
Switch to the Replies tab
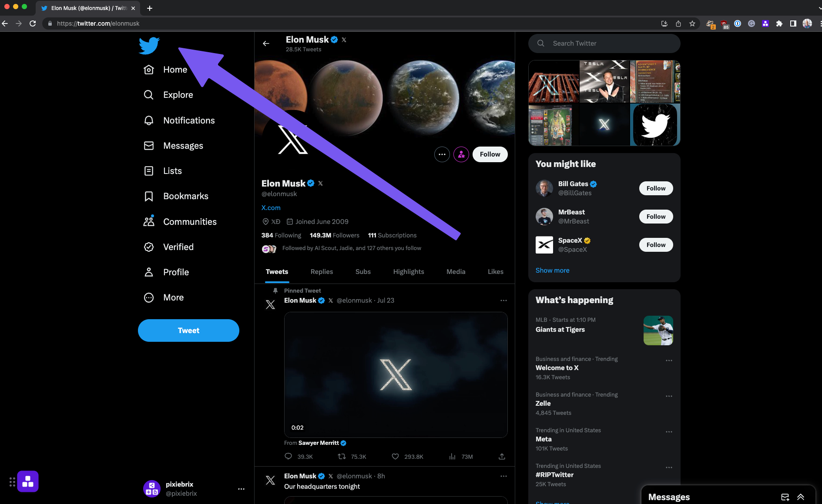[x=322, y=272]
